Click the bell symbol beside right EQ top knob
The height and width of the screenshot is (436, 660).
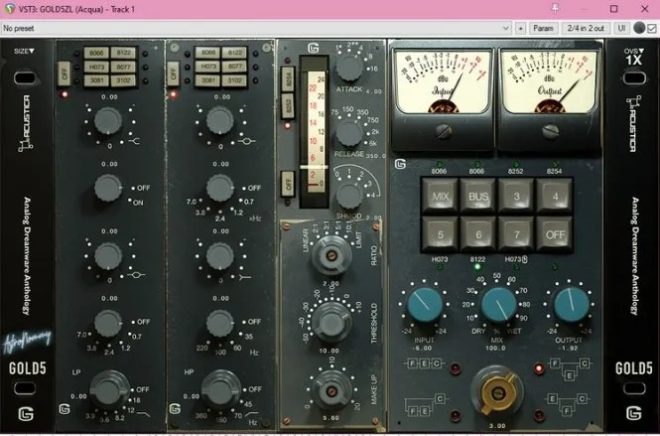point(247,141)
